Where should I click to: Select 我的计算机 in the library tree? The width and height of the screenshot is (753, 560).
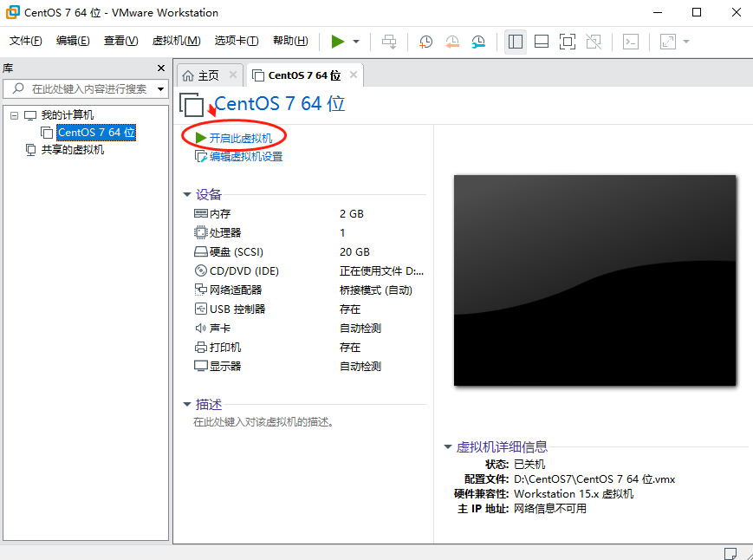(68, 115)
